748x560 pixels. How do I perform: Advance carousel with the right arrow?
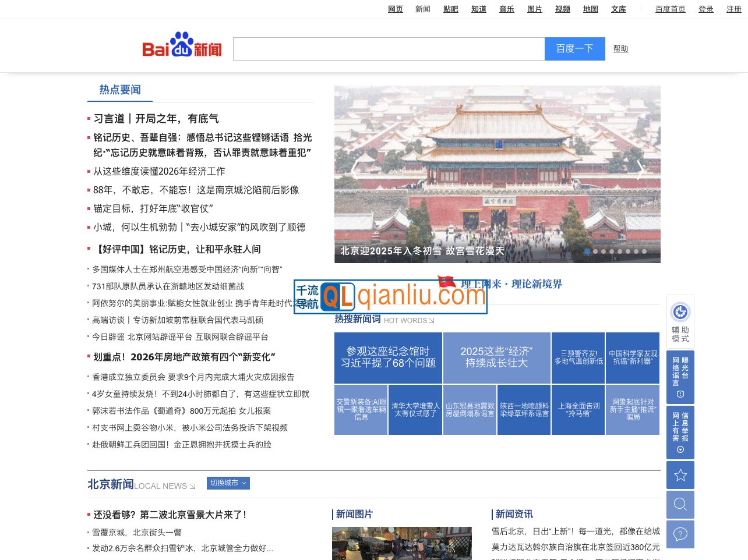tap(640, 169)
